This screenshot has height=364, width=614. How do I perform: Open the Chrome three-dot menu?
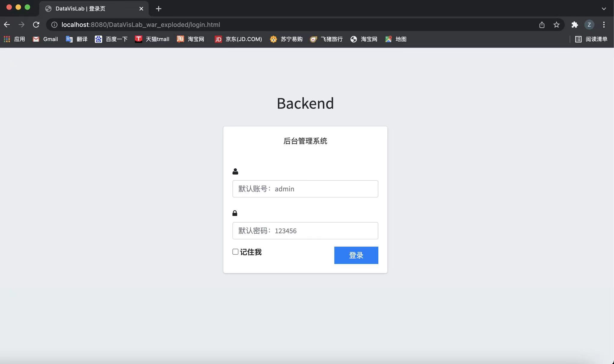[x=604, y=25]
